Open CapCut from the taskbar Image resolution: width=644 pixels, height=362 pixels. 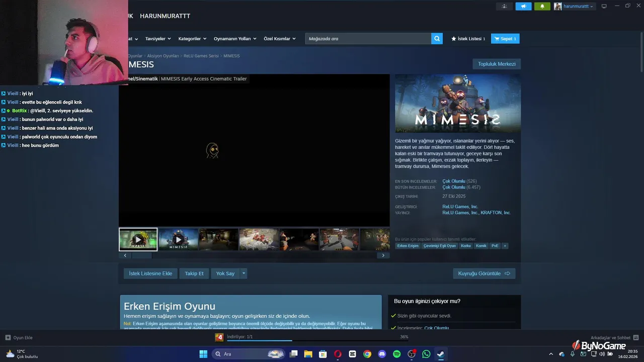coord(352,354)
